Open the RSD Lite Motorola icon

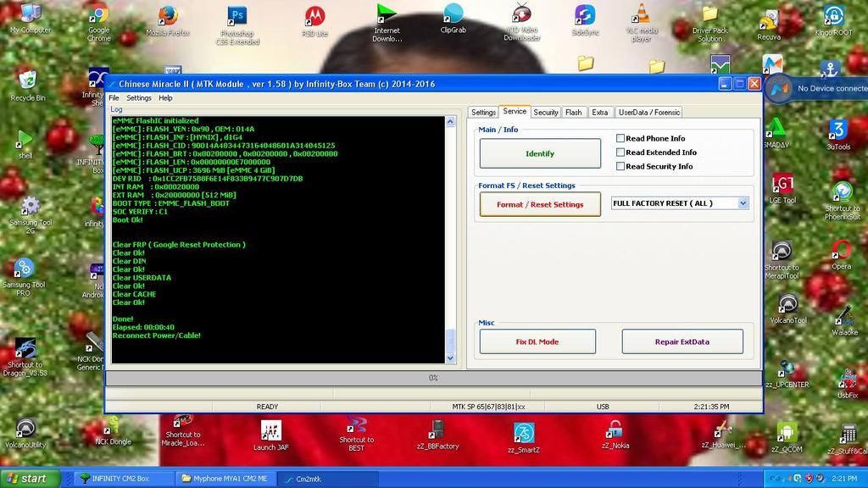point(315,21)
